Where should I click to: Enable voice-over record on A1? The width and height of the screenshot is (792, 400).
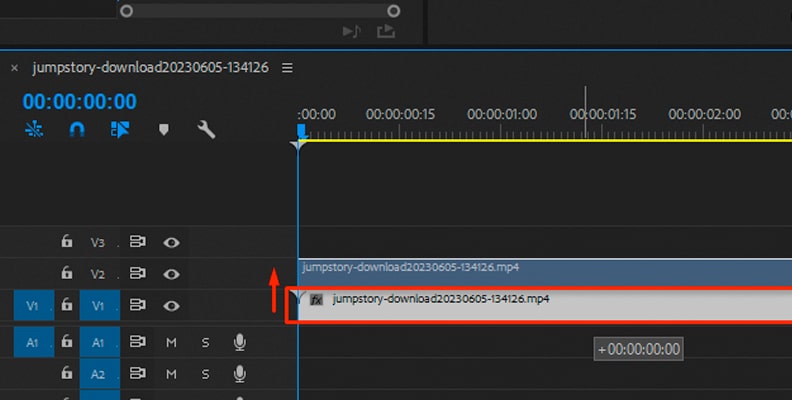240,342
